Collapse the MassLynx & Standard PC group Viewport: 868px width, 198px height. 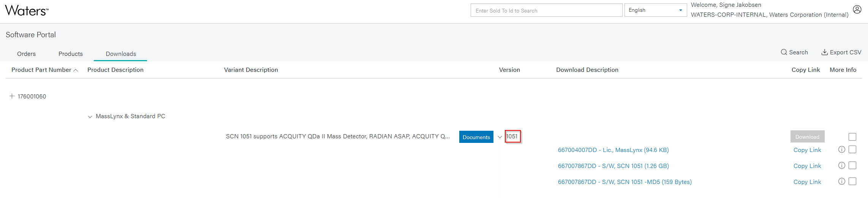click(x=90, y=117)
